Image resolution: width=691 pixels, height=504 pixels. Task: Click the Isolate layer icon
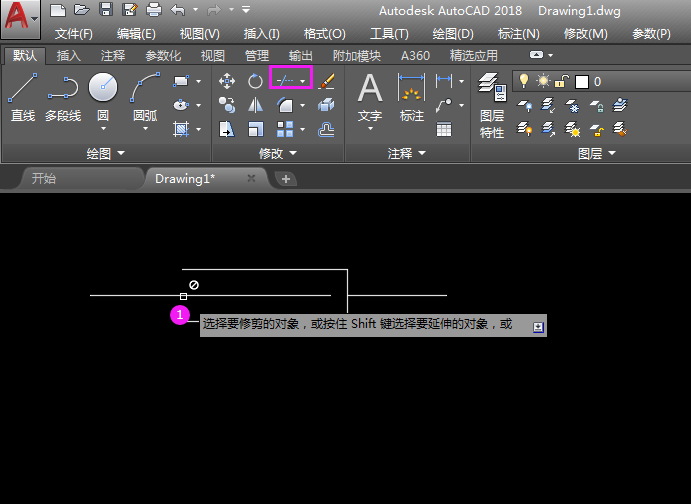(x=548, y=105)
